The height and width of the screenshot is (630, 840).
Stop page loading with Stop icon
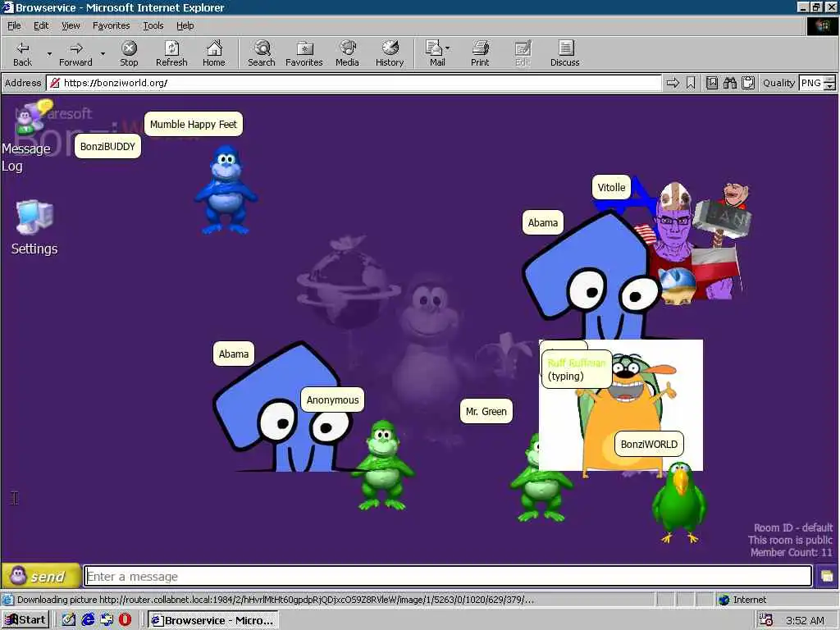pos(129,53)
